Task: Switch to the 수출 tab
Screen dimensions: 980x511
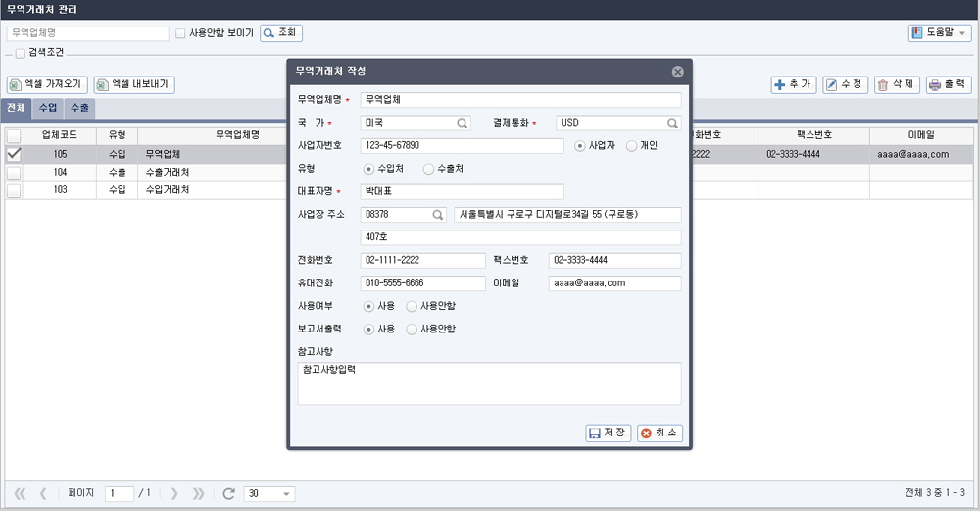Action: [80, 108]
